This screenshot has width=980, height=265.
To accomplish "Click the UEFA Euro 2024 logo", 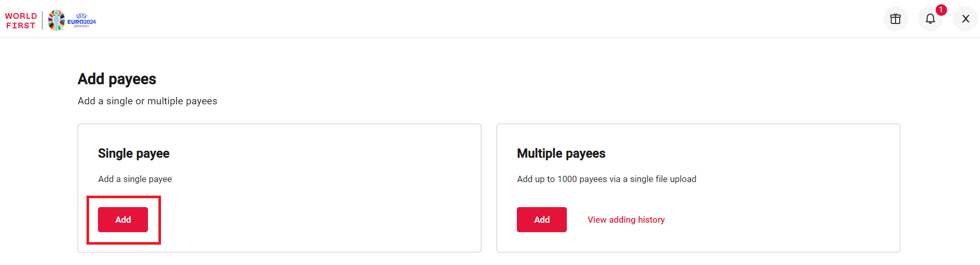I will [72, 20].
